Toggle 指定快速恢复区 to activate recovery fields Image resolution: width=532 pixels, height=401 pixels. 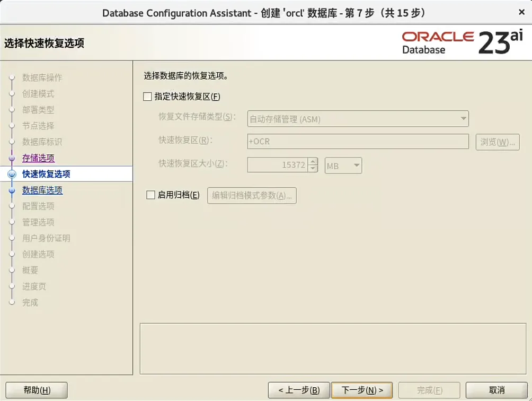tap(147, 97)
